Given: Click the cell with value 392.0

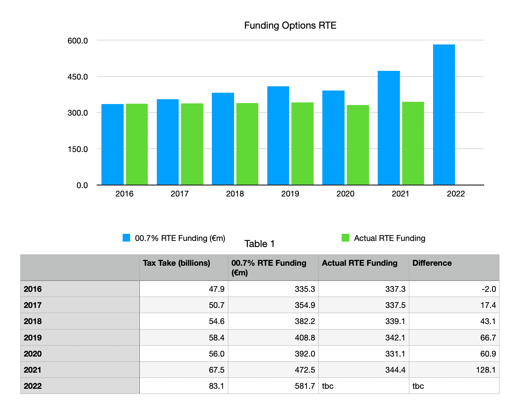Looking at the screenshot, I should coord(273,354).
